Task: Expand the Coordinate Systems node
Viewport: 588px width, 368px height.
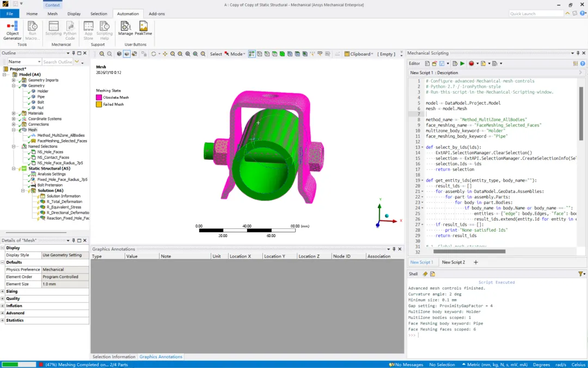Action: [x=14, y=119]
